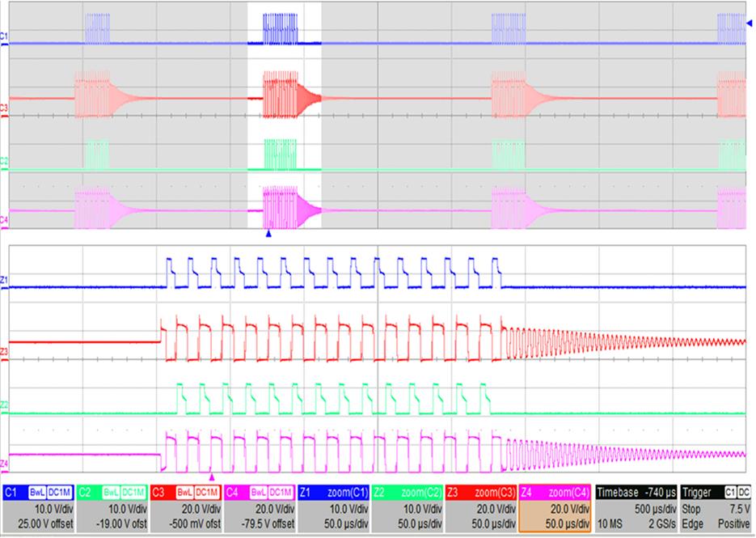The width and height of the screenshot is (756, 538).
Task: Click the trigger level arrow at right edge
Action: (749, 25)
